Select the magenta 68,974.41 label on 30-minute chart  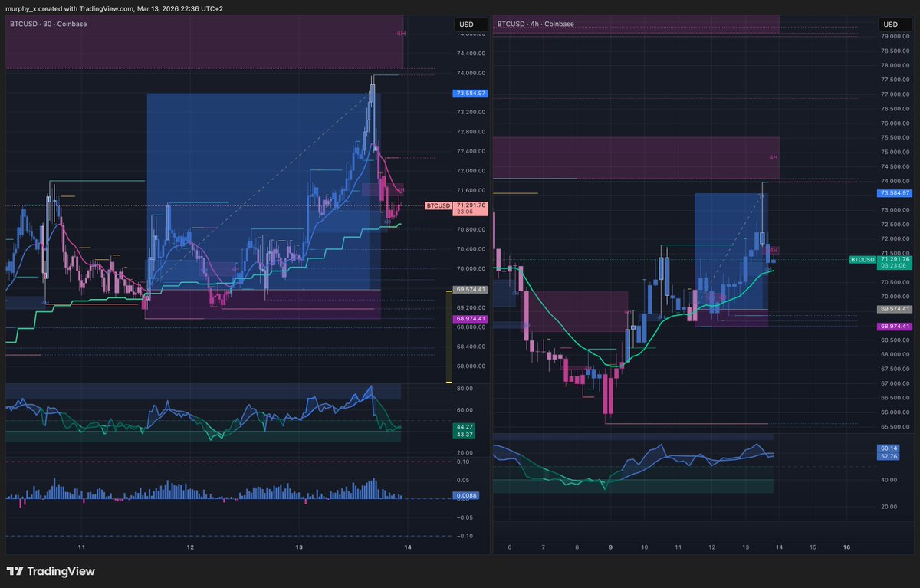(472, 318)
